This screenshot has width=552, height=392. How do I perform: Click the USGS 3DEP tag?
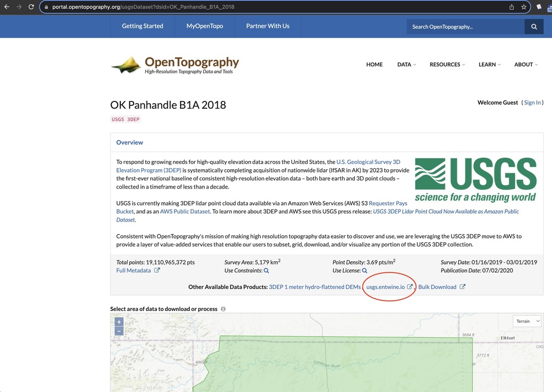[125, 120]
